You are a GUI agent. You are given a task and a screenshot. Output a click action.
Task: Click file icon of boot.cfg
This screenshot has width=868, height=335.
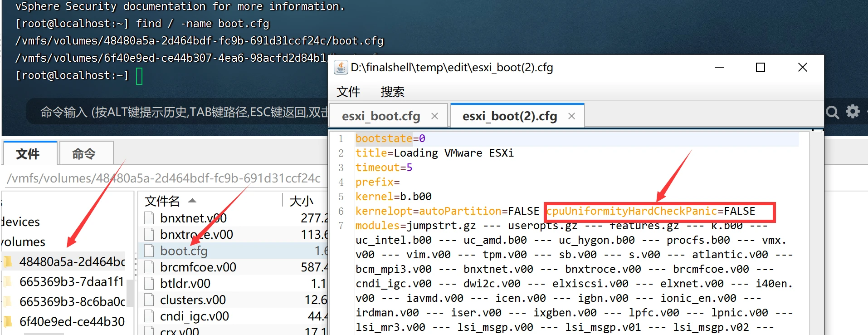pyautogui.click(x=149, y=251)
